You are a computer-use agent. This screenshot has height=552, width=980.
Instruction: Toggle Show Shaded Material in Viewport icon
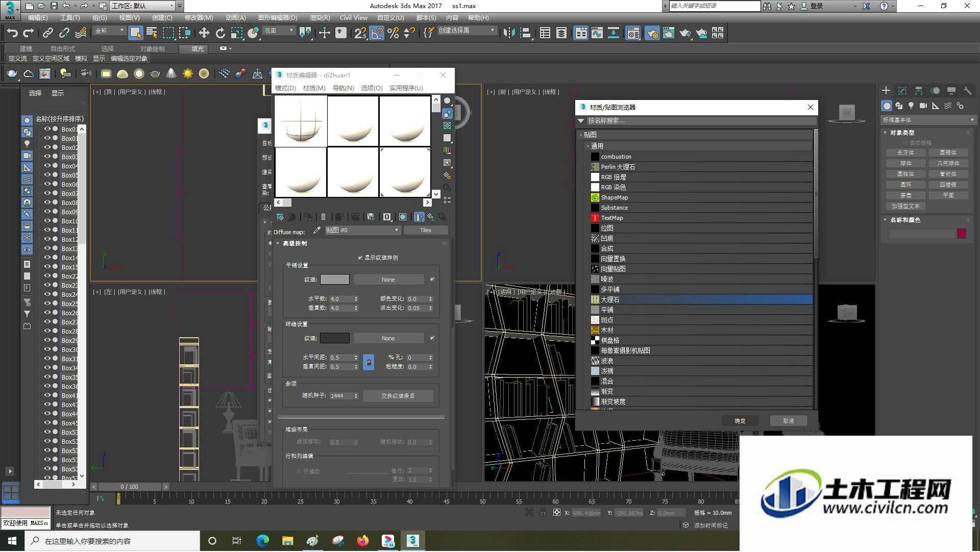pyautogui.click(x=403, y=217)
